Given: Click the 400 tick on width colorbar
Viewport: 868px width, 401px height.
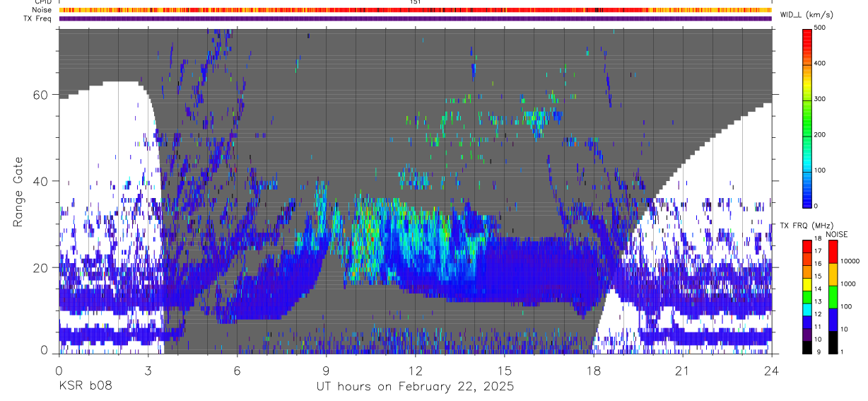Looking at the screenshot, I should pos(821,64).
